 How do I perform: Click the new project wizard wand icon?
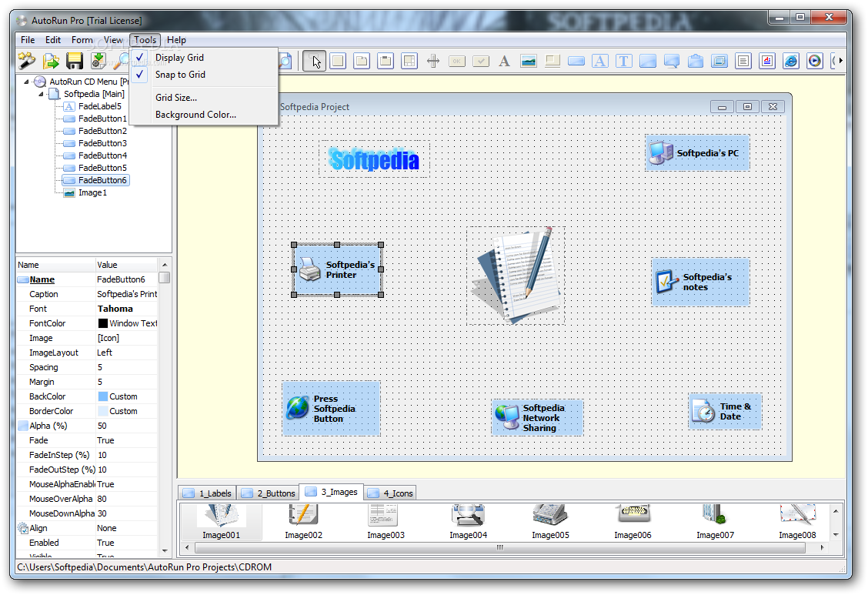click(27, 61)
